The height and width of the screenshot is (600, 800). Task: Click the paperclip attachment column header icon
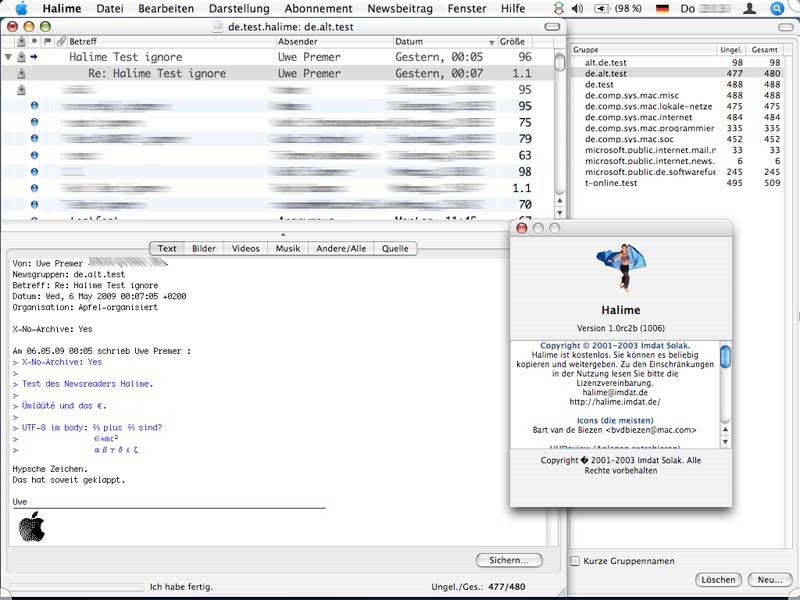point(61,42)
